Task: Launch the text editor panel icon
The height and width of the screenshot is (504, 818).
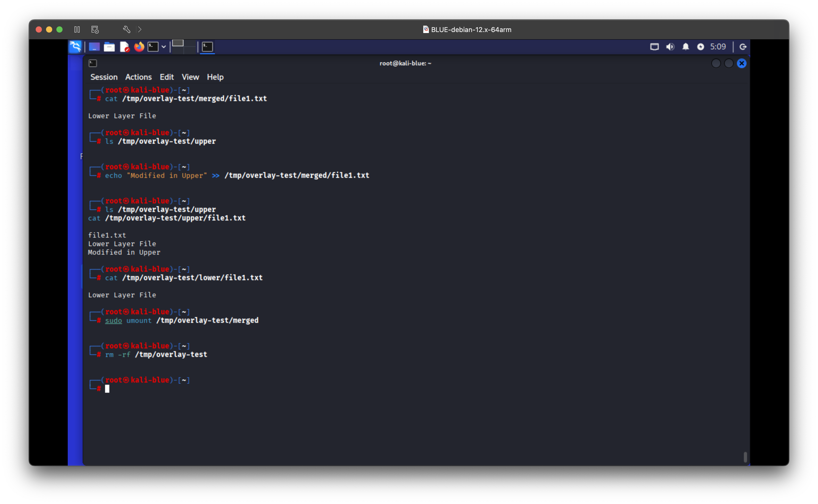Action: (124, 47)
